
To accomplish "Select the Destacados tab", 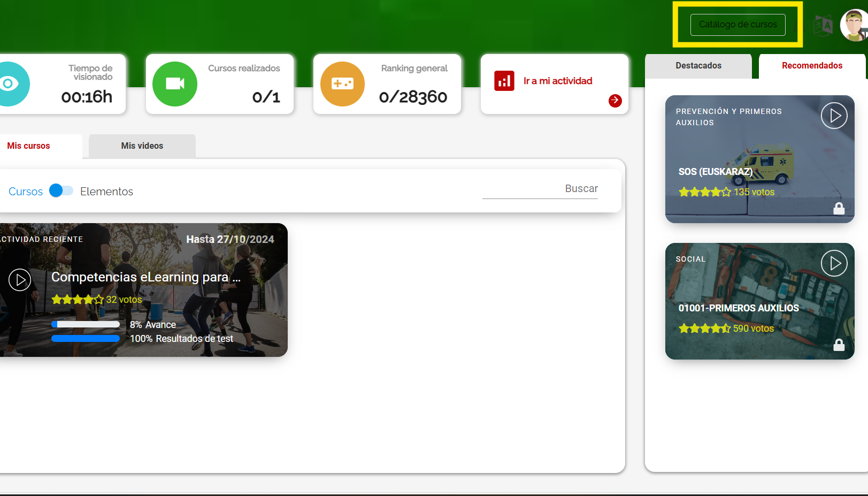I will click(x=698, y=66).
